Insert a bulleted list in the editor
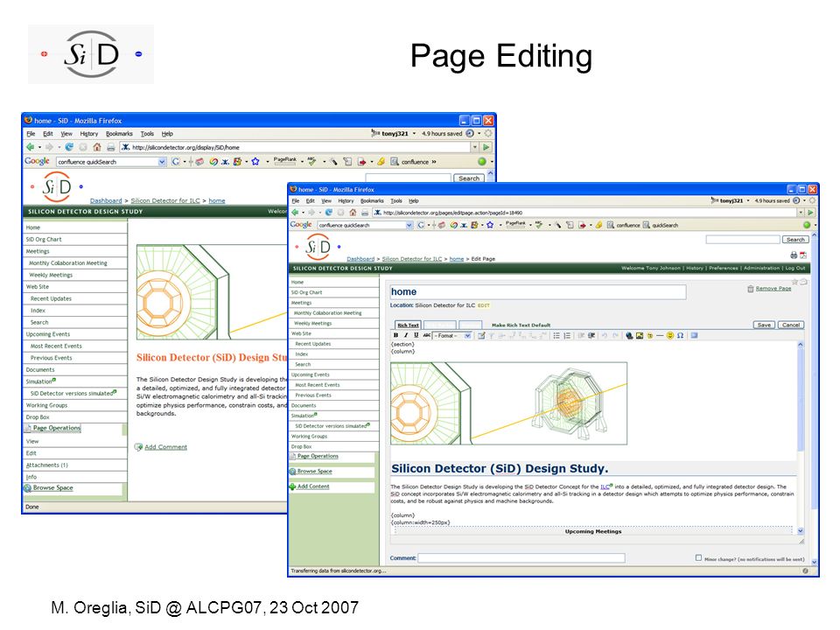 557,335
